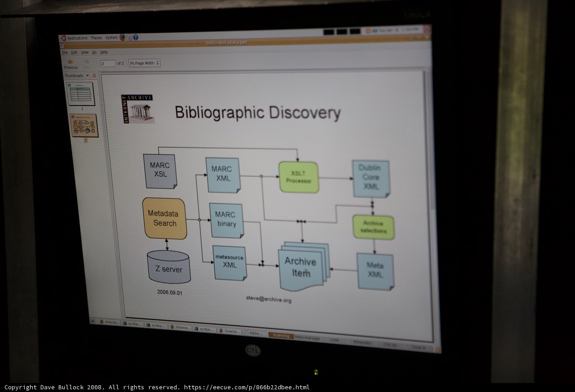Select the page 1 thumbnail

coord(81,94)
